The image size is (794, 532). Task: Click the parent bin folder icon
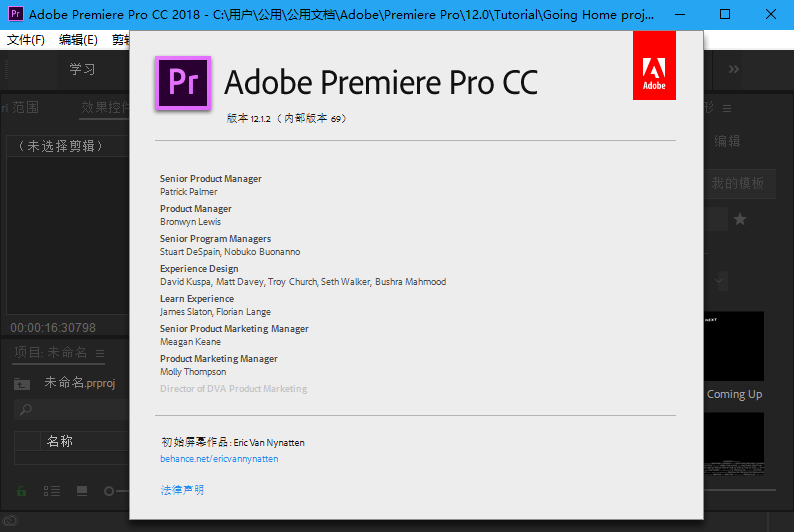click(22, 384)
